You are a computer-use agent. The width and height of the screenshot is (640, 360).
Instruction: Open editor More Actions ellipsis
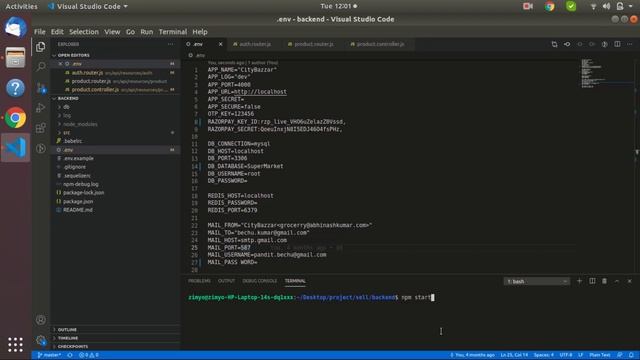click(629, 44)
